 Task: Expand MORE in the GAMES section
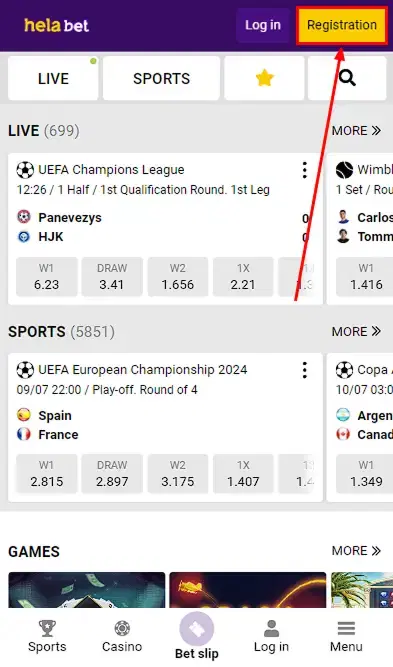(356, 551)
